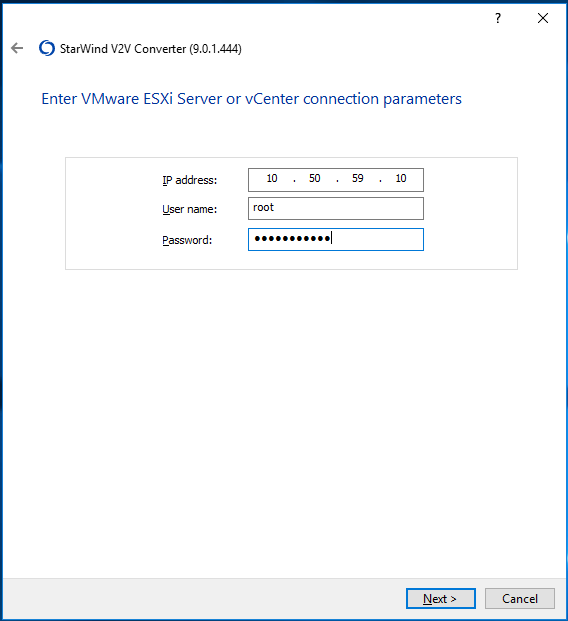Click the 'User name:' label
This screenshot has width=568, height=621.
click(190, 209)
